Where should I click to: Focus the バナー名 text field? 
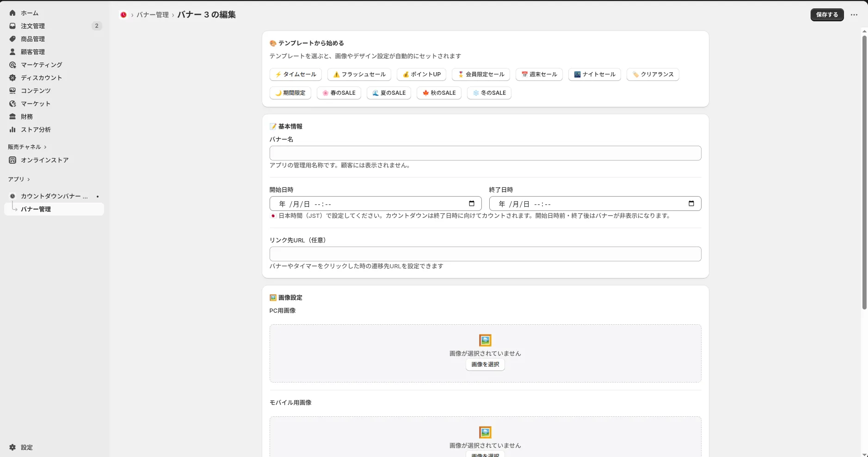485,153
